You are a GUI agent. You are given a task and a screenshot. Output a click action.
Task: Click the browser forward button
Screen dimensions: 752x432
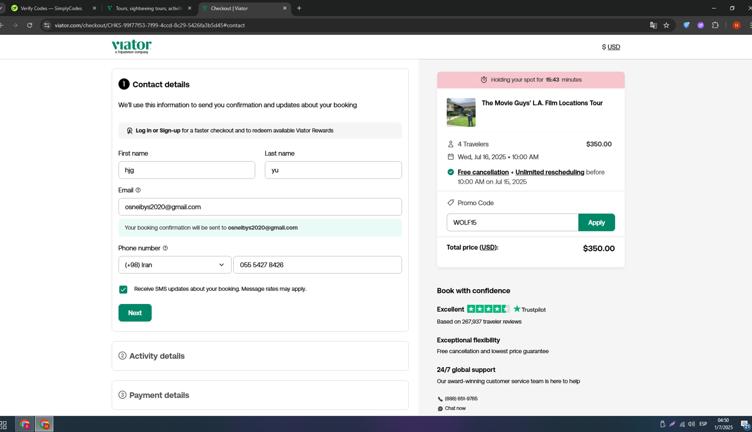click(x=15, y=25)
